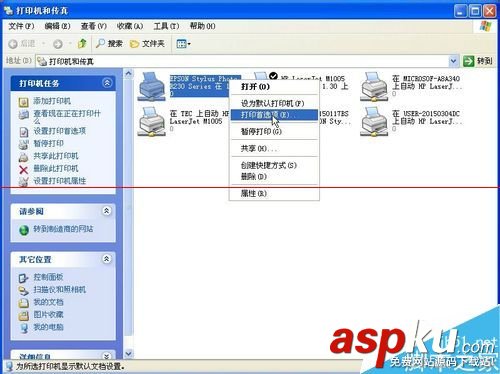
Task: Click 设置打印首选项 link
Action: pos(59,131)
